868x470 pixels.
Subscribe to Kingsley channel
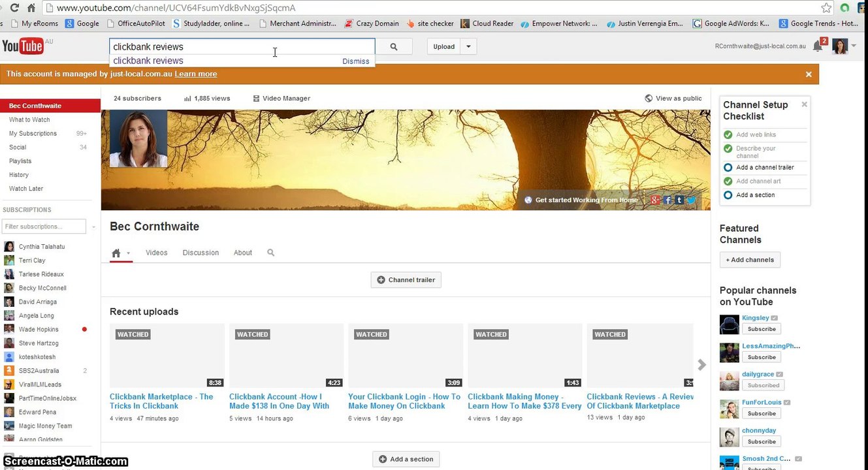762,329
